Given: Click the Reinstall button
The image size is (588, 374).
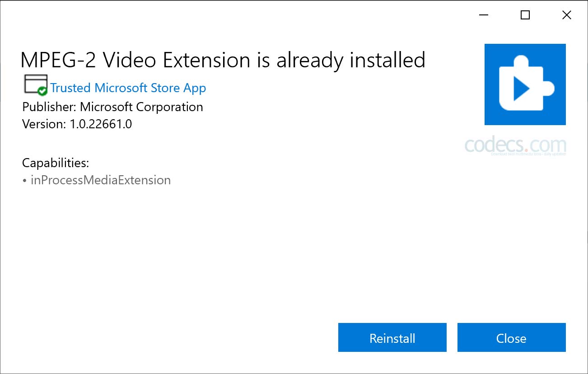Looking at the screenshot, I should pyautogui.click(x=392, y=338).
